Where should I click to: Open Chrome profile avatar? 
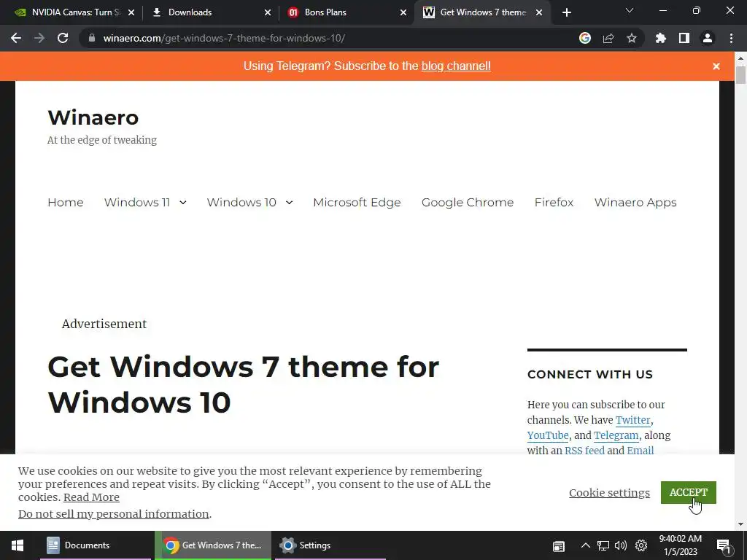(708, 38)
